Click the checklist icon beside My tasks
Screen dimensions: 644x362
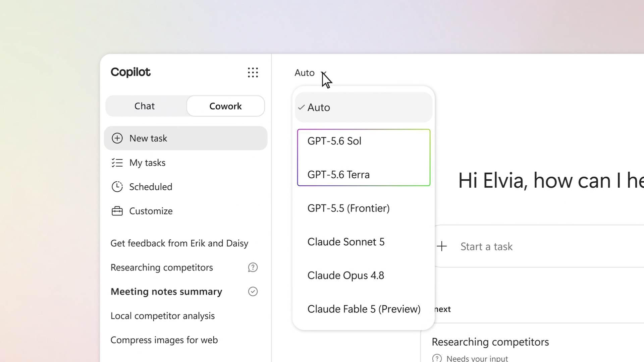pyautogui.click(x=117, y=163)
